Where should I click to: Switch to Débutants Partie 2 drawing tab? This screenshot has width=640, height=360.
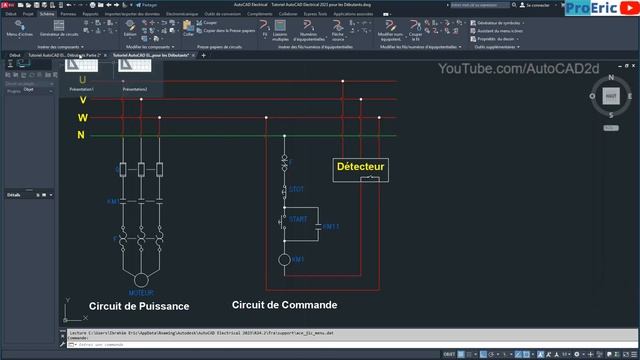(64, 55)
